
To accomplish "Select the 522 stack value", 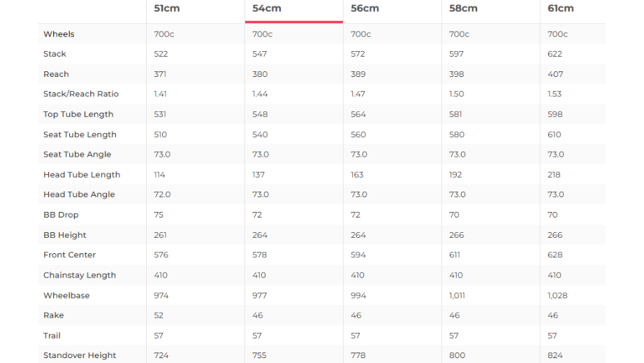I will (161, 54).
